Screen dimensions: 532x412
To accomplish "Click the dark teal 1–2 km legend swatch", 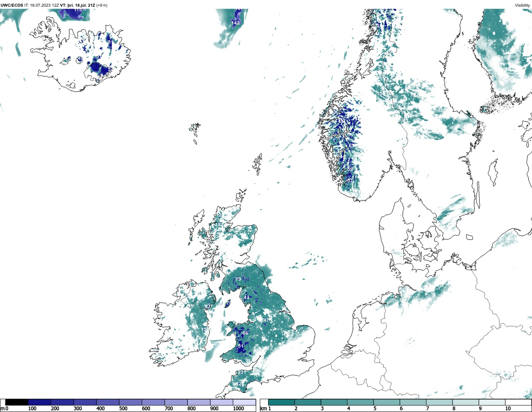I will [281, 402].
